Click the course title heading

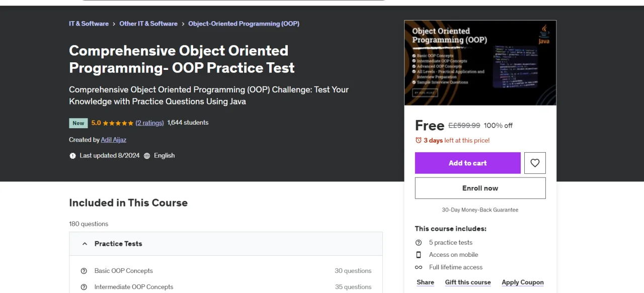click(182, 59)
